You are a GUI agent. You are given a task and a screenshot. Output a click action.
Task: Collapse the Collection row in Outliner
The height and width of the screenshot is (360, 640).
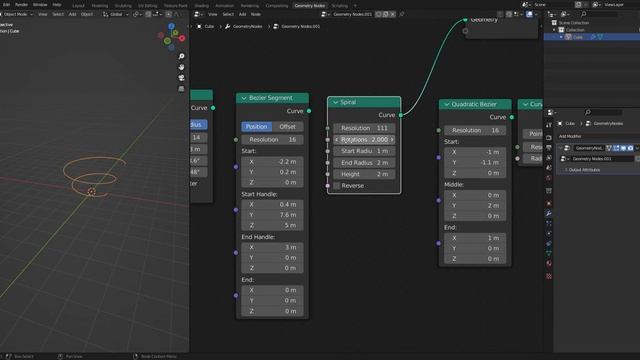tap(554, 30)
